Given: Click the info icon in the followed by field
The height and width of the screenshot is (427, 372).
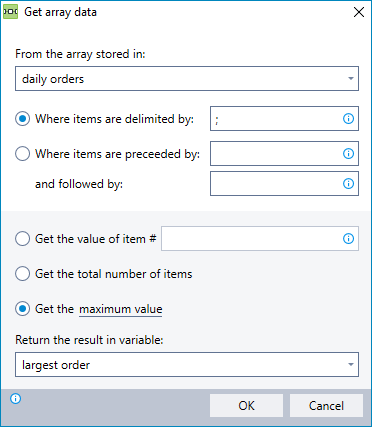Looking at the screenshot, I should [x=348, y=184].
